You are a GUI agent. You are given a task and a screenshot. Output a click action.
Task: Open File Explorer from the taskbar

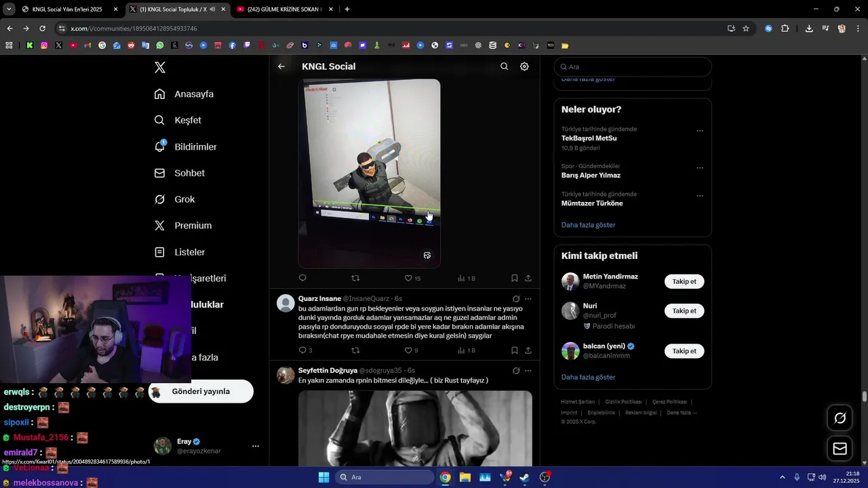pyautogui.click(x=465, y=477)
